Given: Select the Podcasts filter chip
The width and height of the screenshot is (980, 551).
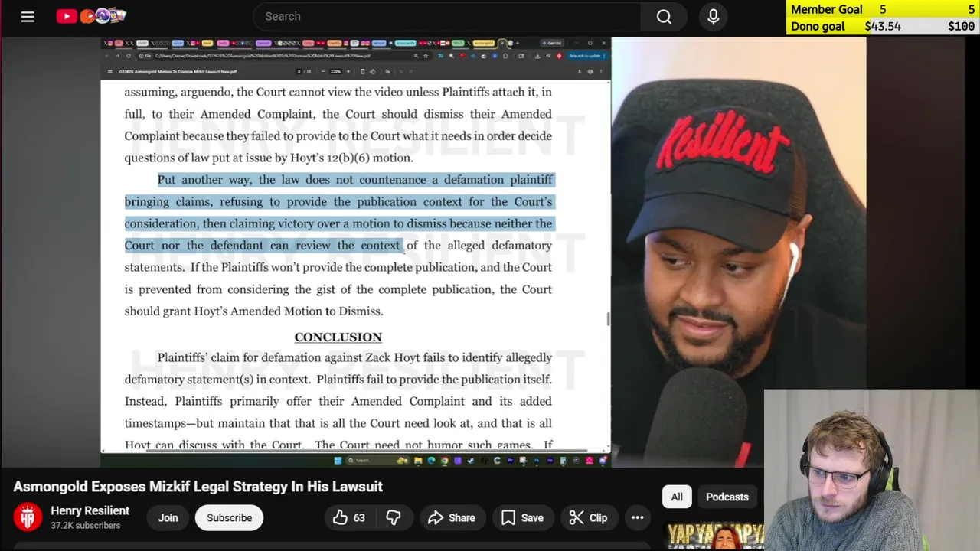Looking at the screenshot, I should pos(727,497).
